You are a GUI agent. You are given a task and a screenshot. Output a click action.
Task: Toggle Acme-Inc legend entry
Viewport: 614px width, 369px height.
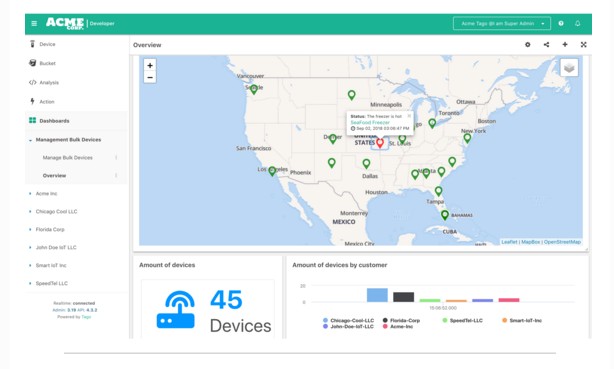point(398,326)
